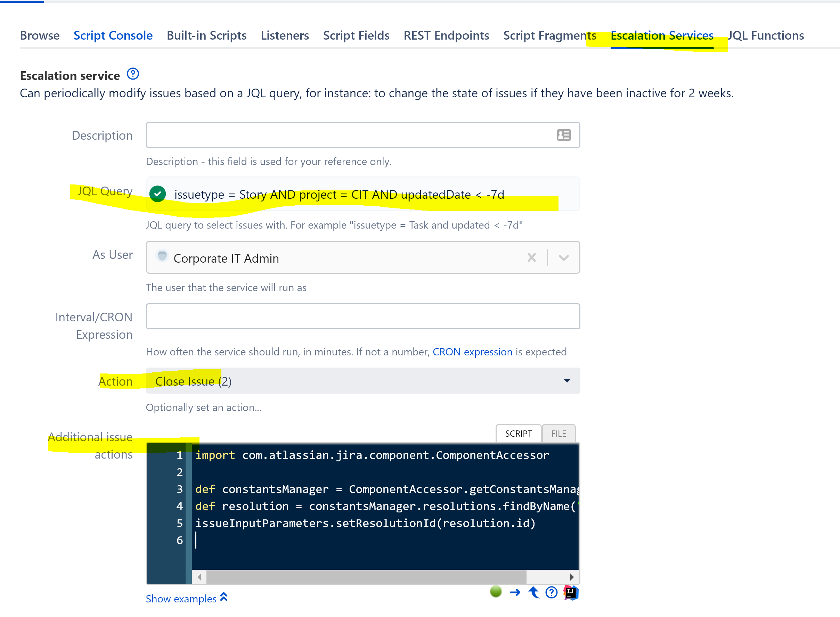Open the Action dropdown showing Close Issue
Viewport: 840px width, 617px height.
362,380
